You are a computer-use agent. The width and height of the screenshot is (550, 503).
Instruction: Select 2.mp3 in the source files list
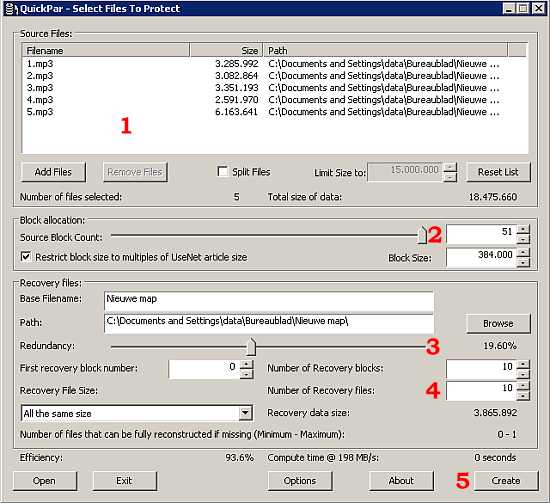tap(40, 76)
